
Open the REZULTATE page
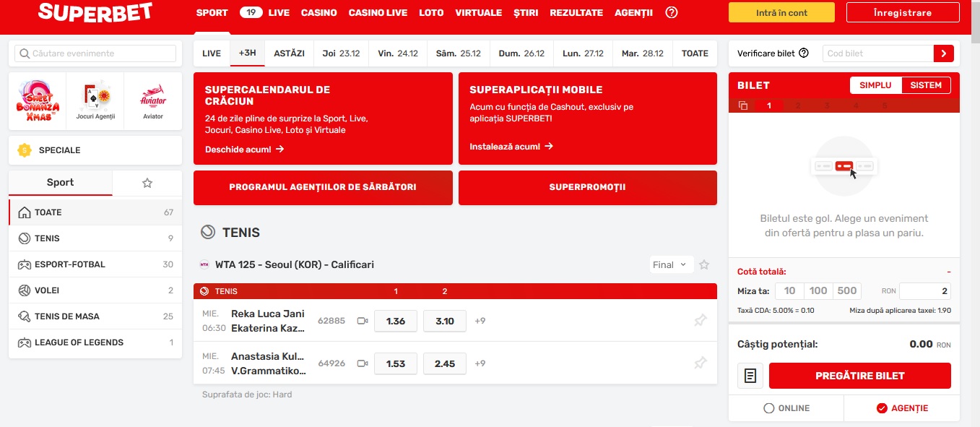pos(576,12)
